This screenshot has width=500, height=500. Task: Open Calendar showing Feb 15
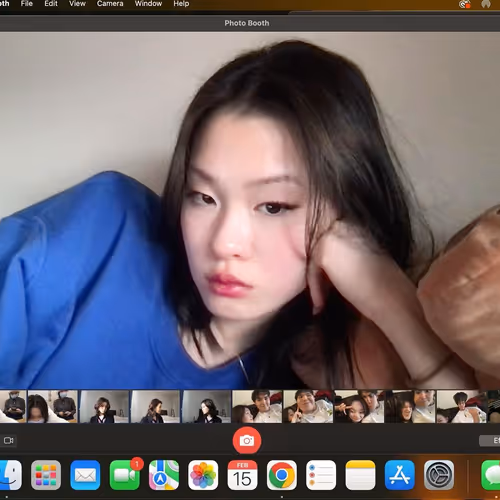pyautogui.click(x=242, y=475)
